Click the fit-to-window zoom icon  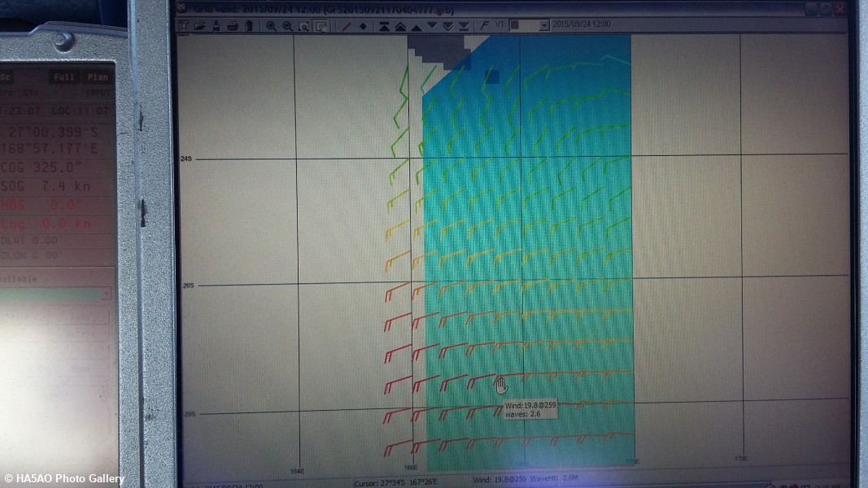point(321,26)
